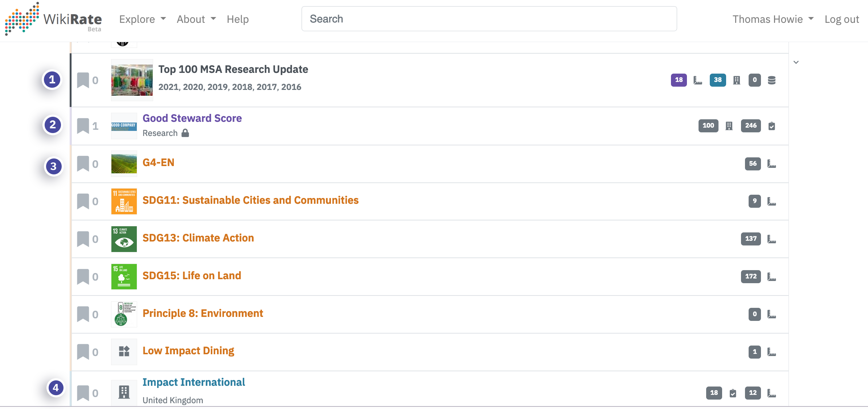The width and height of the screenshot is (868, 409).
Task: Toggle bookmark for SDG13 Climate Action
Action: pyautogui.click(x=83, y=239)
